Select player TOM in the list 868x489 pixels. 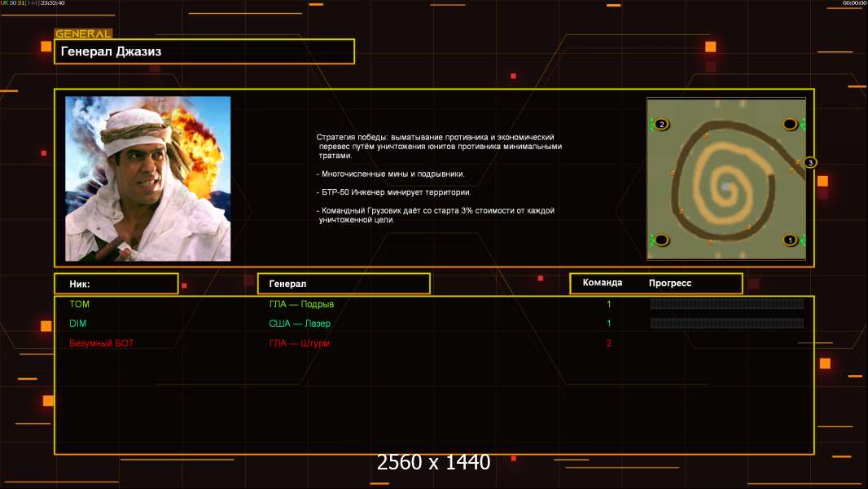tap(79, 304)
